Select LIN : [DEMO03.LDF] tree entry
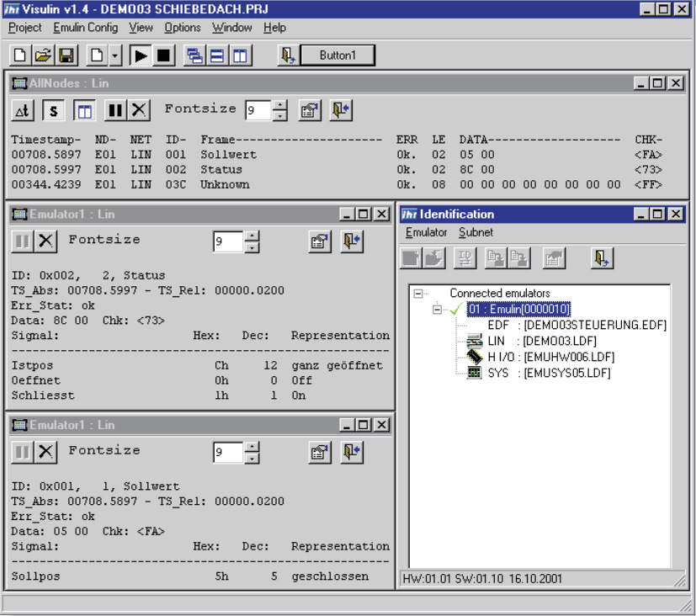This screenshot has height=616, width=696. [539, 341]
